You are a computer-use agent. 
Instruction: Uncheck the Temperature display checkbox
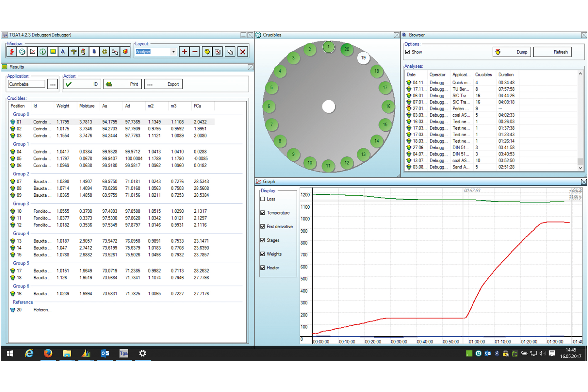(x=263, y=213)
